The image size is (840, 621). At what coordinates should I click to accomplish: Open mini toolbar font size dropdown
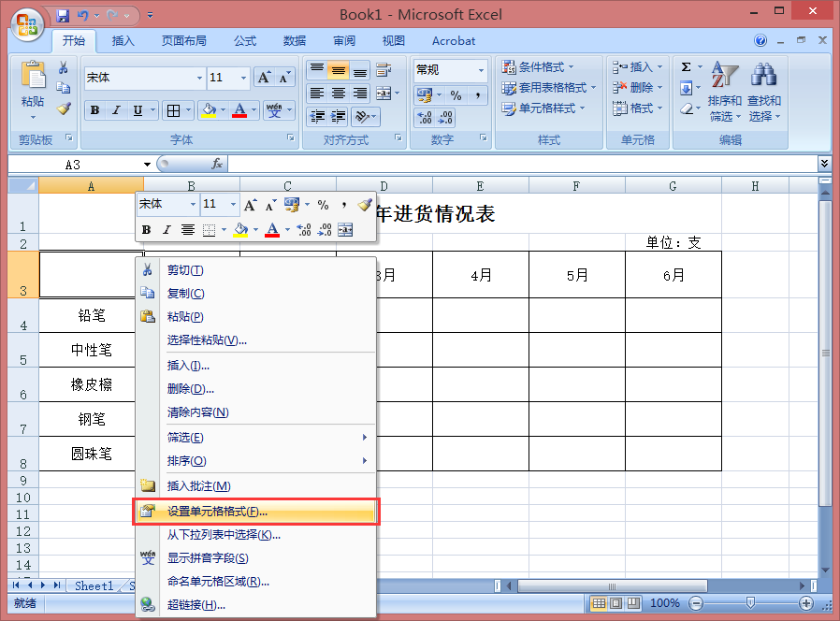click(x=233, y=205)
